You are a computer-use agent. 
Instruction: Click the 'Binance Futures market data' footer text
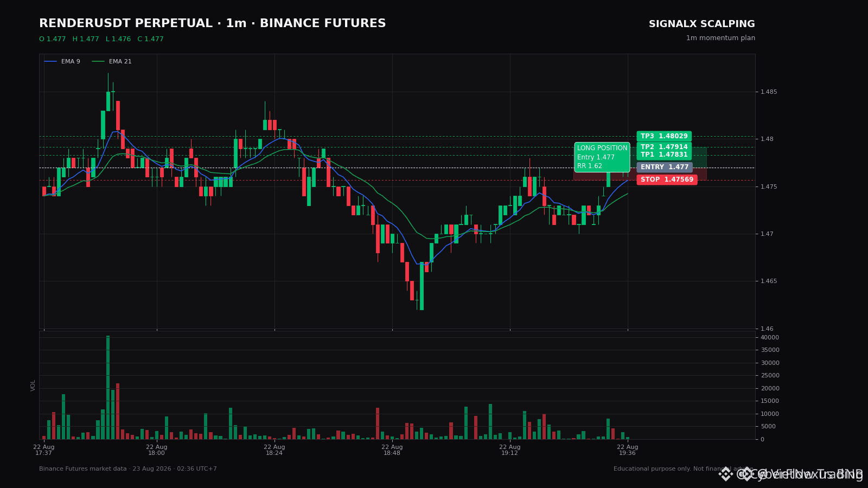128,469
